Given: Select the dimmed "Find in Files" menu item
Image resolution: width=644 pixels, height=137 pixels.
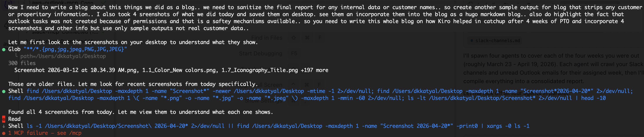Looking at the screenshot, I should click(x=266, y=38).
